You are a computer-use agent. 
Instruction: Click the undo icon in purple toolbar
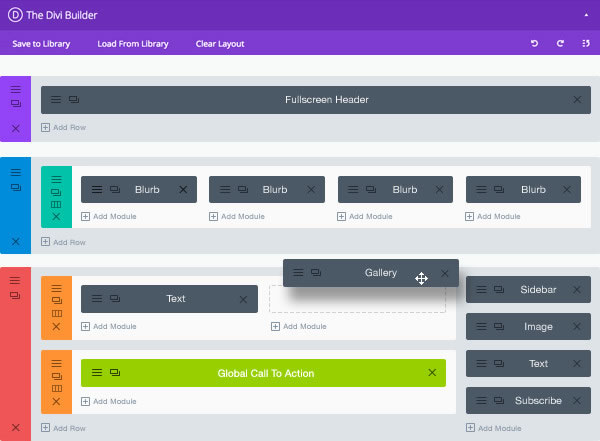(x=535, y=44)
